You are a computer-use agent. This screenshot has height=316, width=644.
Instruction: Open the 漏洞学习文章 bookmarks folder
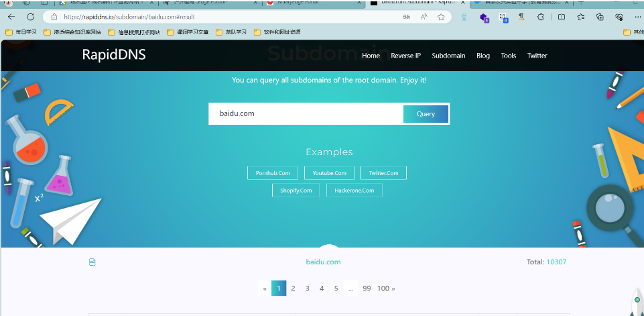(188, 32)
